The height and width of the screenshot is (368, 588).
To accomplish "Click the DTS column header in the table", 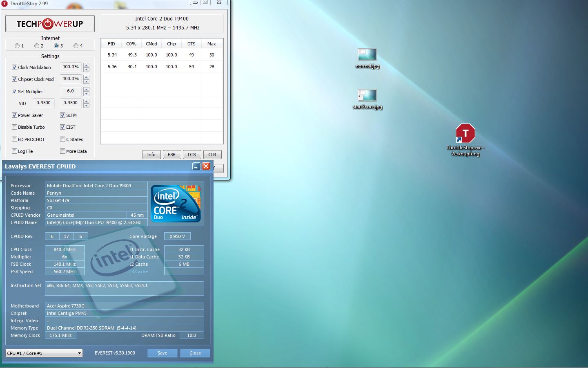I will [x=192, y=44].
